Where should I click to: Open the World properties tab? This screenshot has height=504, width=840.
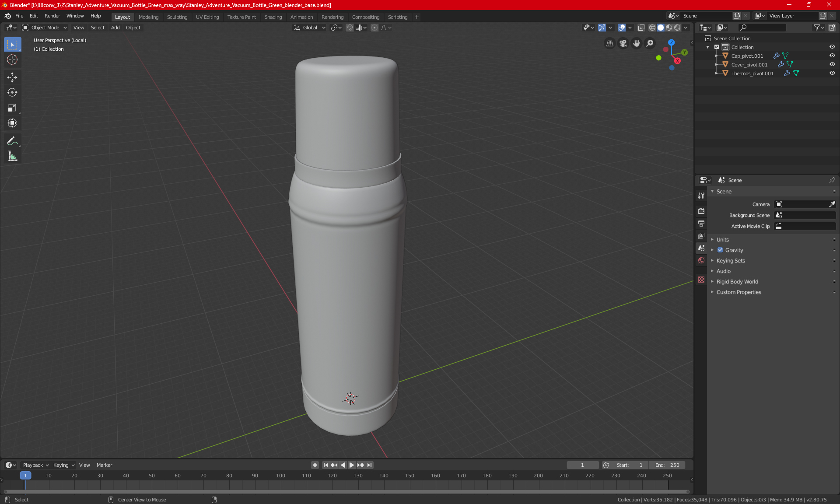(x=701, y=260)
